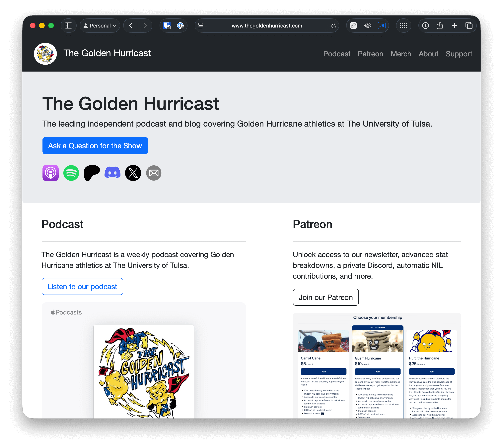This screenshot has height=448, width=503.
Task: Click the Discord icon
Action: coord(112,173)
